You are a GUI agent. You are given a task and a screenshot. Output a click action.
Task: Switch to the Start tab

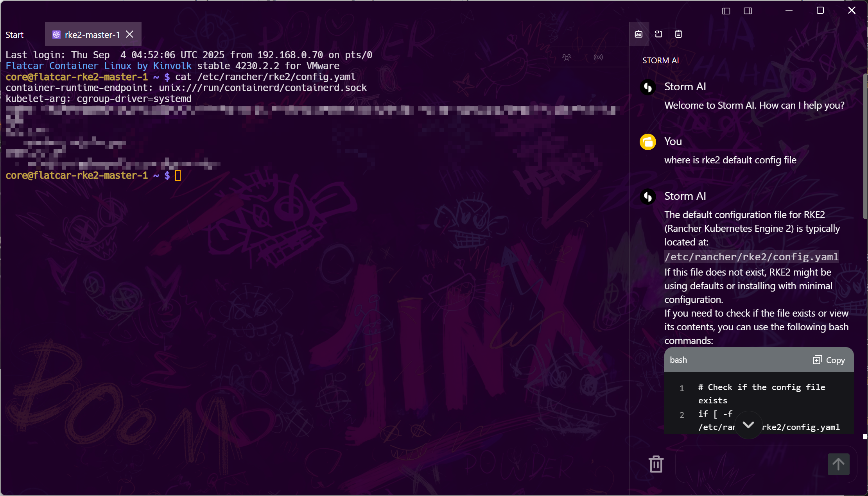click(14, 35)
